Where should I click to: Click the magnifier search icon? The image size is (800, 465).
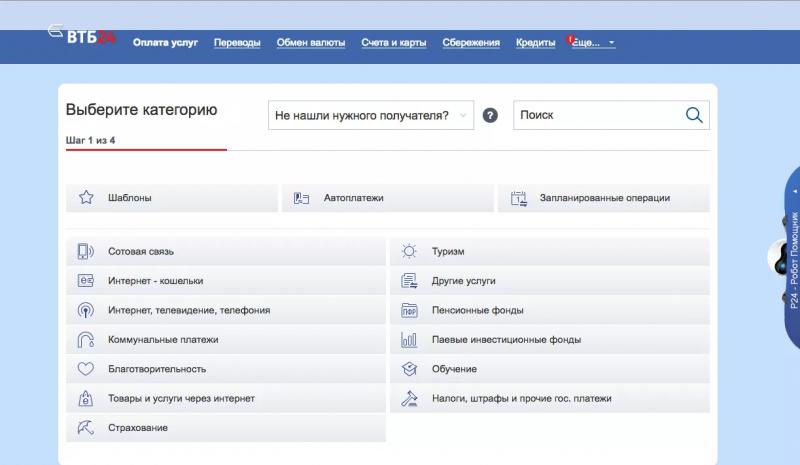click(694, 115)
